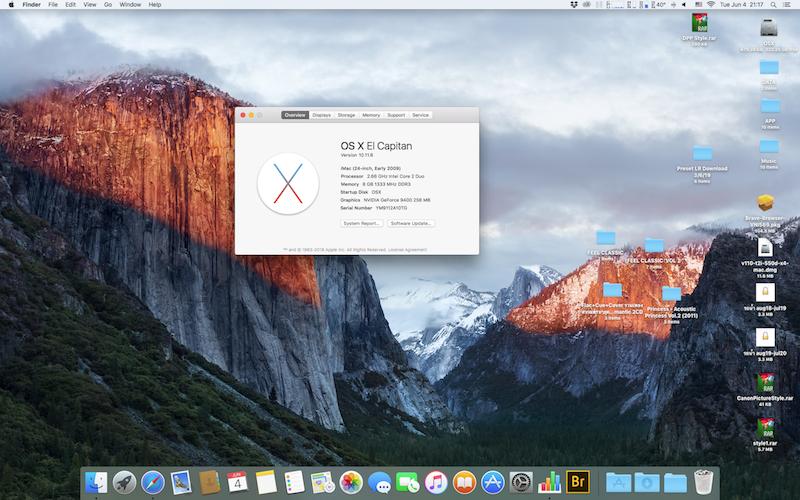Open Spotlight search magnifier icon
This screenshot has width=800, height=500.
coord(773,5)
